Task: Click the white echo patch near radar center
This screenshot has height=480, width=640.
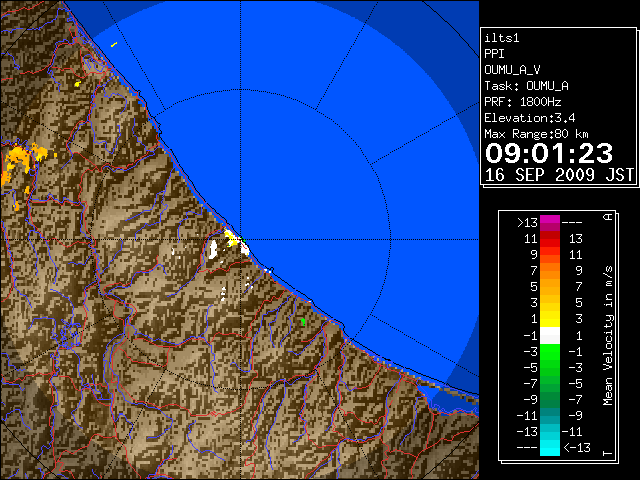Action: click(213, 249)
